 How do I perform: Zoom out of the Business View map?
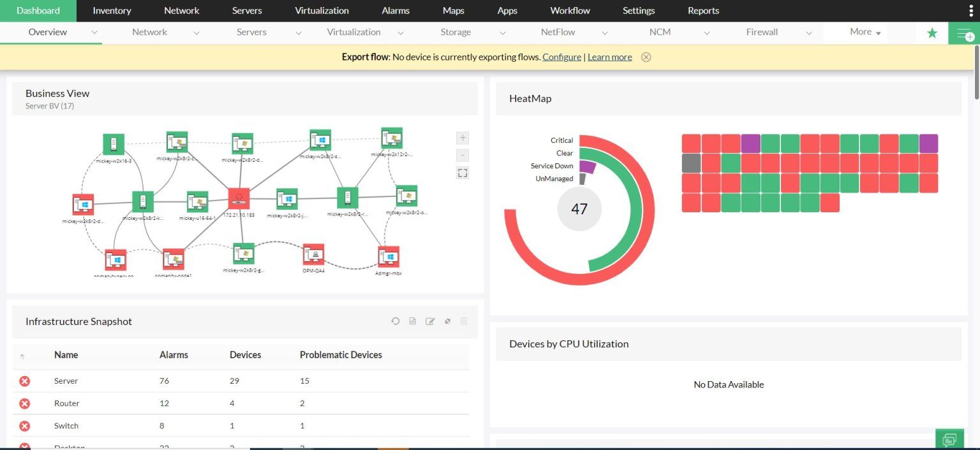[462, 155]
